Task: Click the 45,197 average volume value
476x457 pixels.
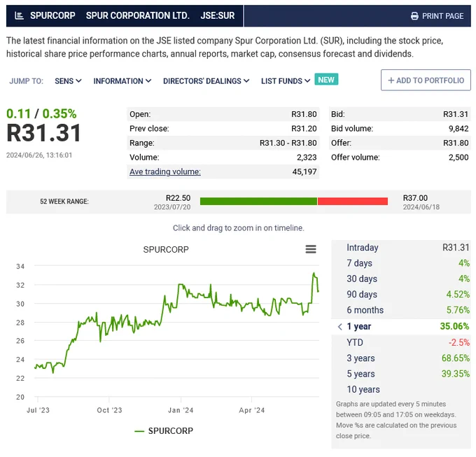Action: (304, 171)
